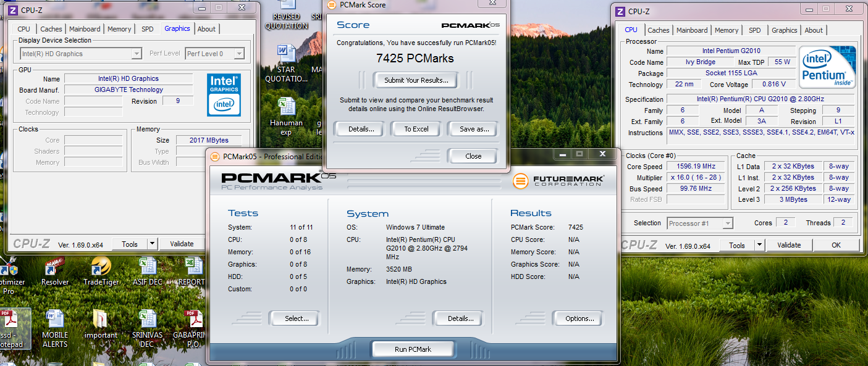Switch to the Caches tab in left CPU-Z
868x366 pixels.
pos(51,29)
